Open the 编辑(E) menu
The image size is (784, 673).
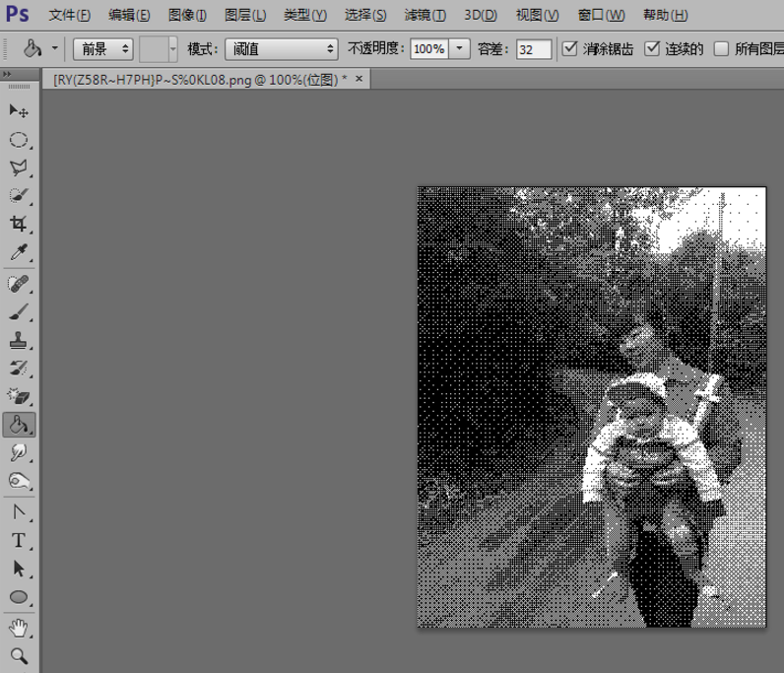(129, 15)
